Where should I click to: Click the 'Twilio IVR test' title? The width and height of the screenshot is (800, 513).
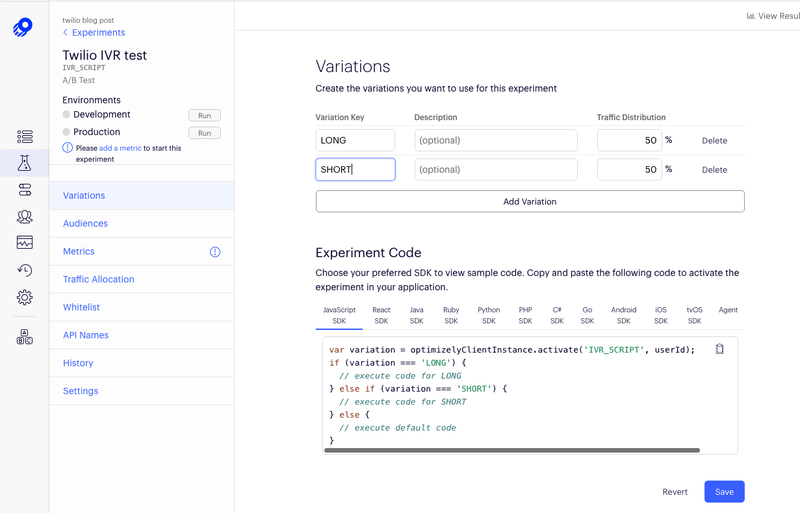point(105,55)
